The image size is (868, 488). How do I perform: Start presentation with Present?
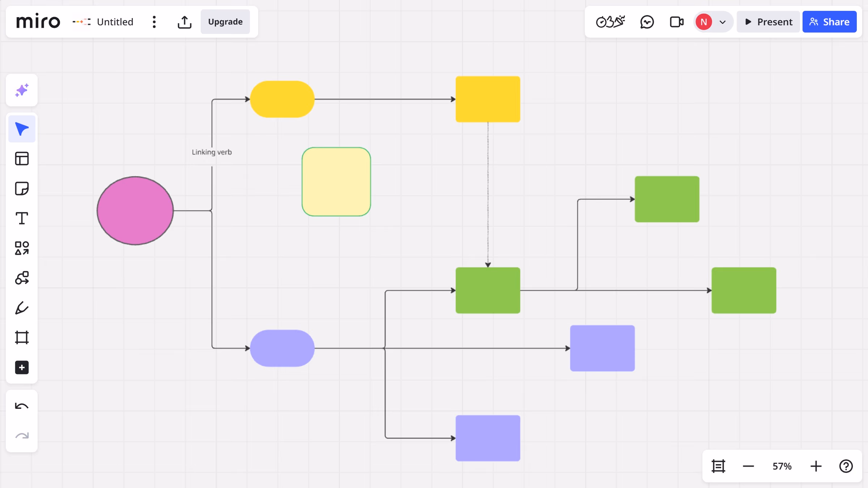768,22
